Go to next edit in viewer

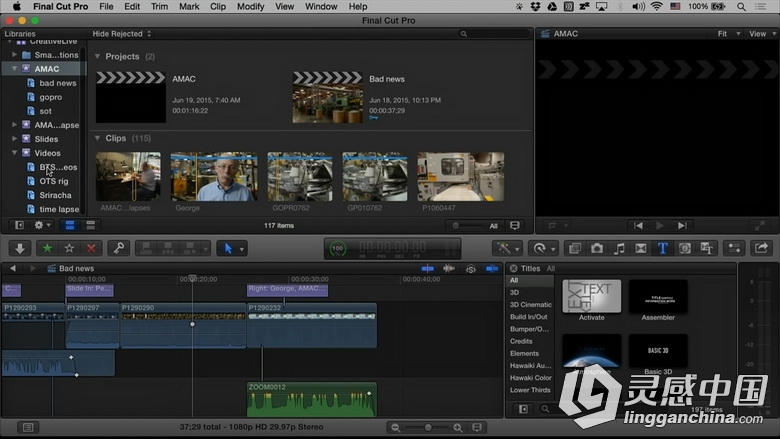(682, 226)
